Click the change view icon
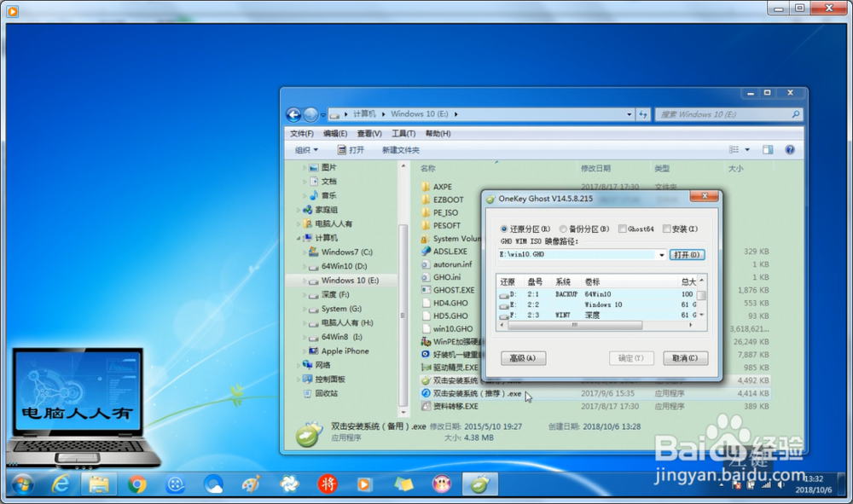Viewport: 853px width, 504px height. pyautogui.click(x=734, y=149)
